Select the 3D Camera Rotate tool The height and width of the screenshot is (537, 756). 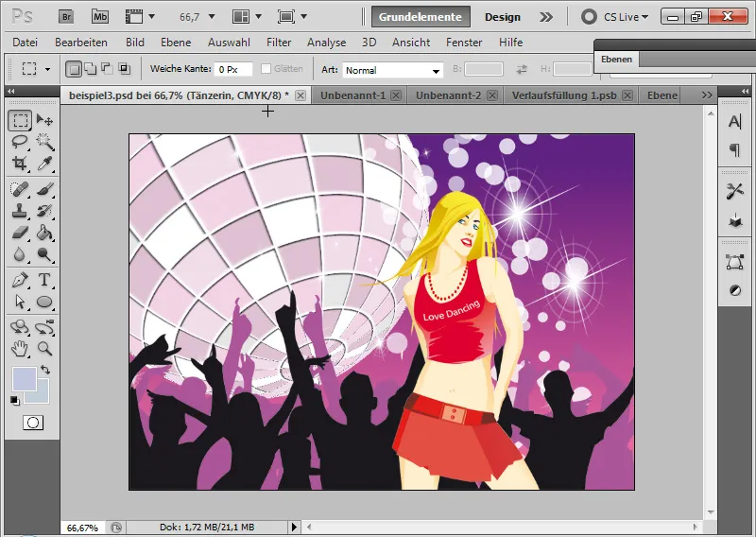[x=44, y=327]
